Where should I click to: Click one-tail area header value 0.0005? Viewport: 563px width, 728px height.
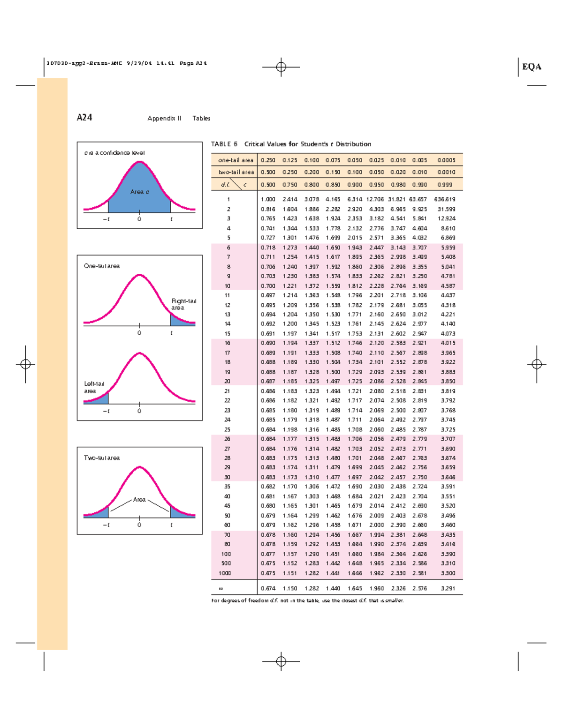(x=446, y=160)
